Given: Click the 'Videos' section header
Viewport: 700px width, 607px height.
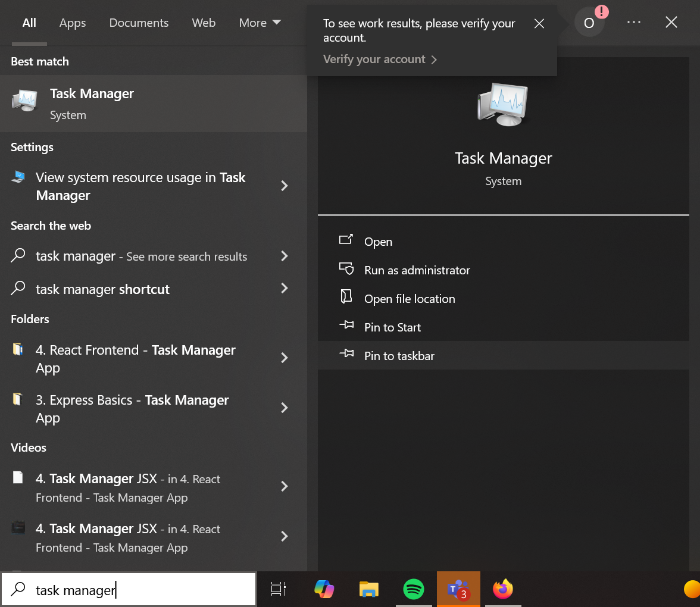Looking at the screenshot, I should coord(29,448).
